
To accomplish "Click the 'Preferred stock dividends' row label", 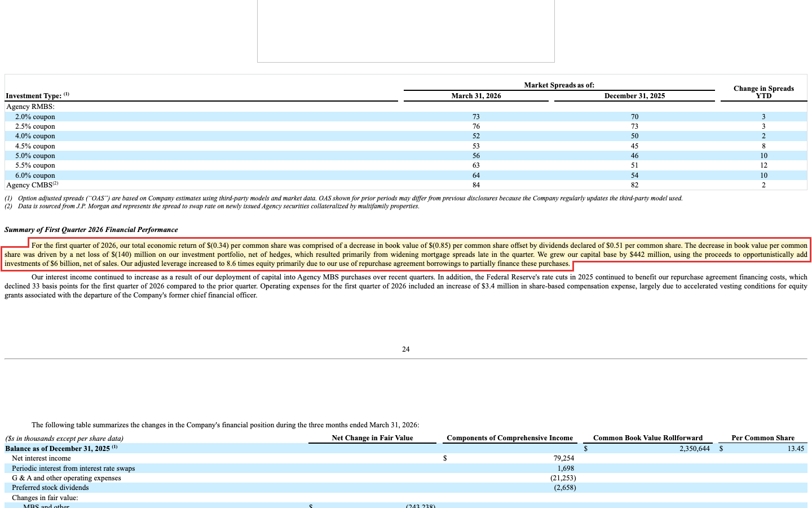I will click(x=50, y=488).
